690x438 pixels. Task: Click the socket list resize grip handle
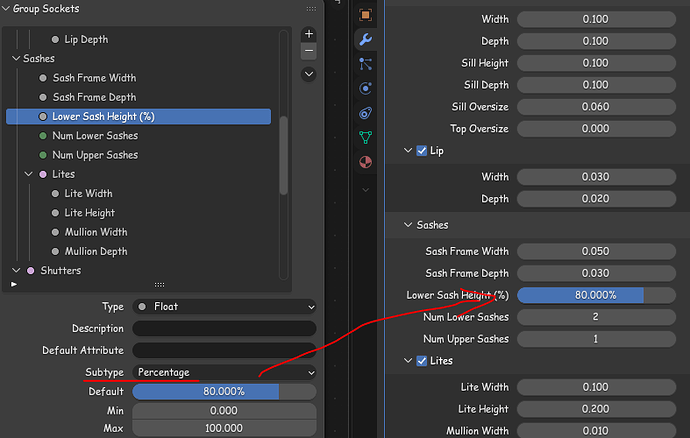159,285
